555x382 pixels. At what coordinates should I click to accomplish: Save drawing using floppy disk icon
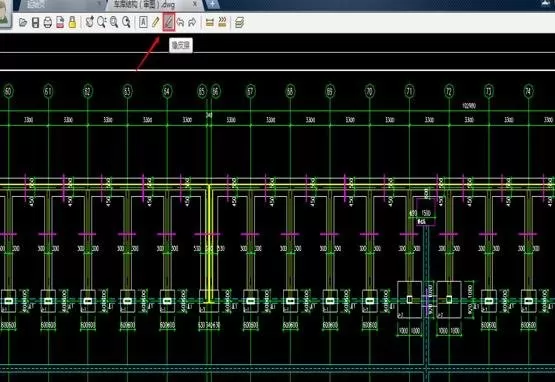(35, 22)
